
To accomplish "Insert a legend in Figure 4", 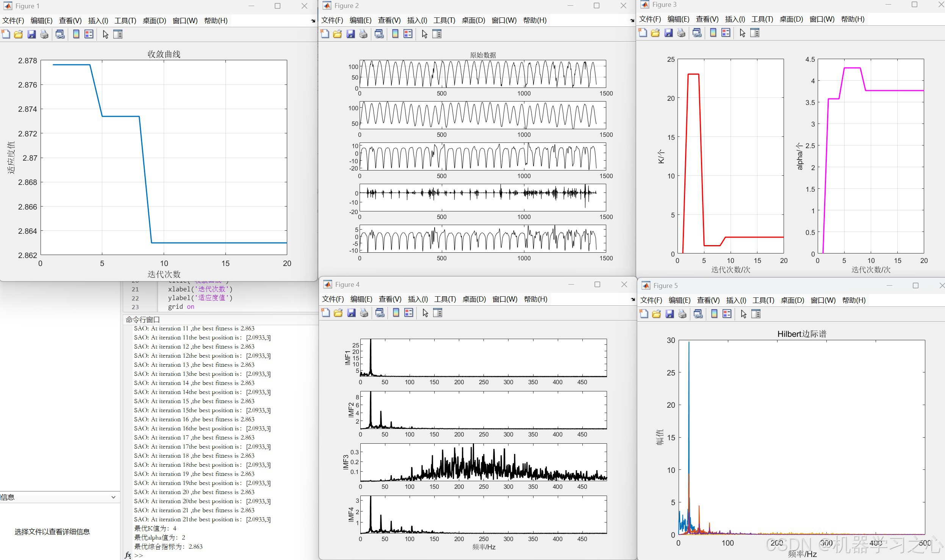I will [x=409, y=313].
